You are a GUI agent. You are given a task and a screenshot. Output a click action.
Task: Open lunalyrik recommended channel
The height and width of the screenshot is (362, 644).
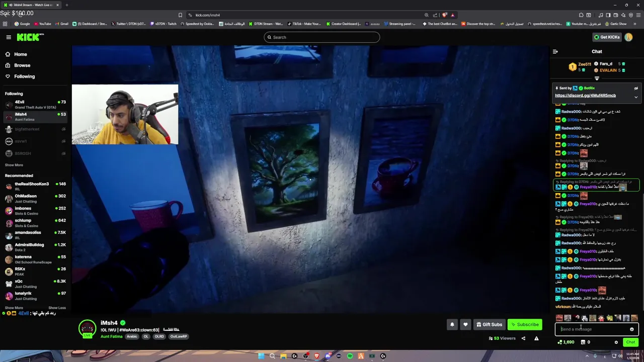click(35, 296)
